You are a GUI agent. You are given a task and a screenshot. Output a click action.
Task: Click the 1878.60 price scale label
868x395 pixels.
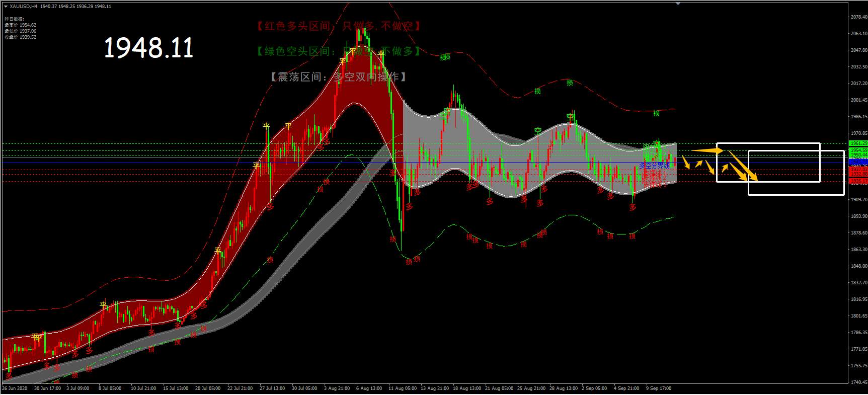tap(859, 233)
